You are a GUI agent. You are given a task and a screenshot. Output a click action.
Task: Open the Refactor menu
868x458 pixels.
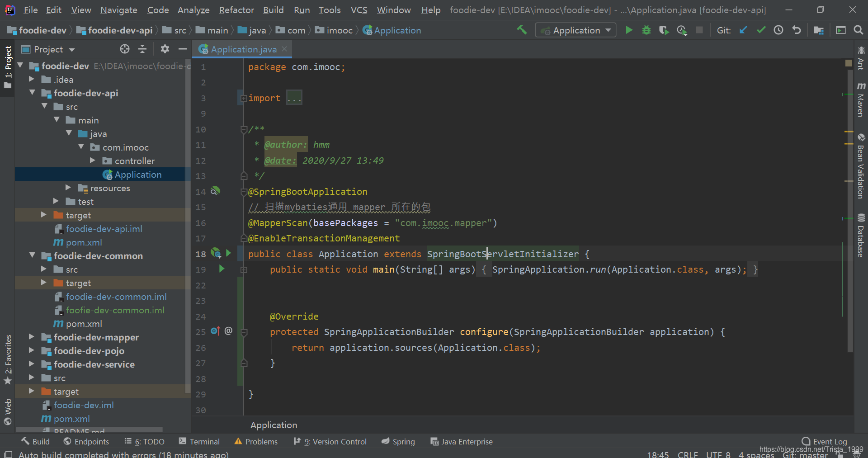pos(236,10)
